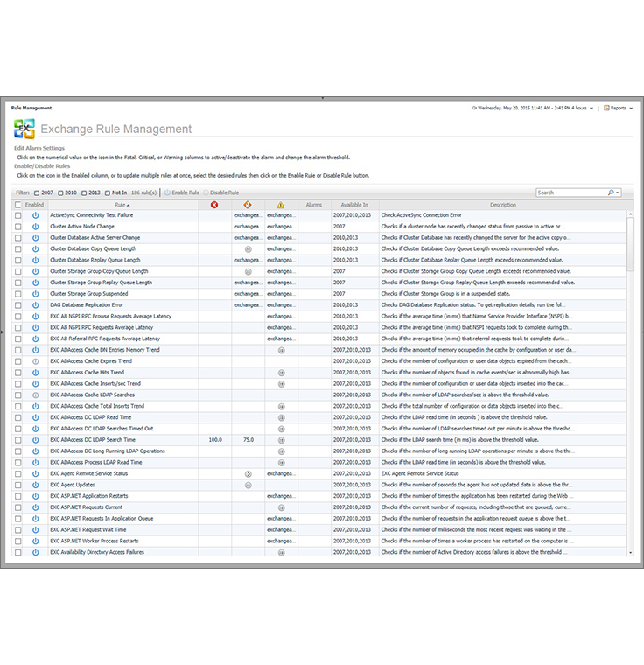Click into the Search input field
This screenshot has height=665, width=644.
(571, 192)
